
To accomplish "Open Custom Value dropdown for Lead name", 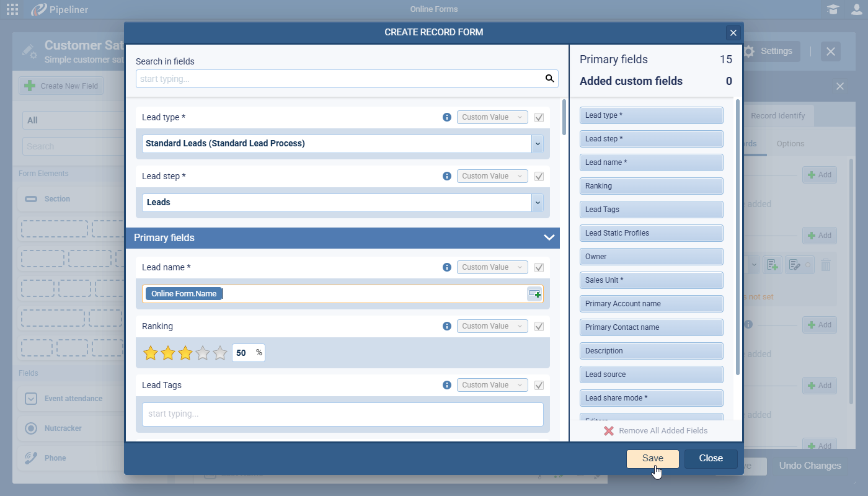I will tap(492, 267).
